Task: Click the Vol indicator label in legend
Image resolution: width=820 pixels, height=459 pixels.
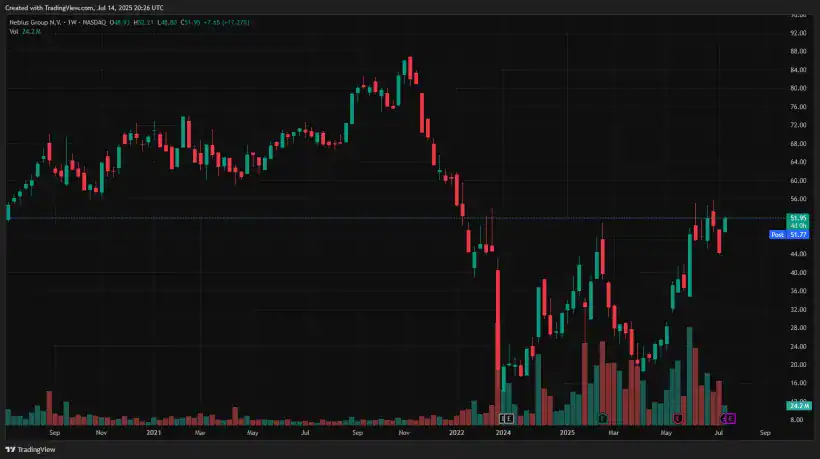Action: pos(14,32)
